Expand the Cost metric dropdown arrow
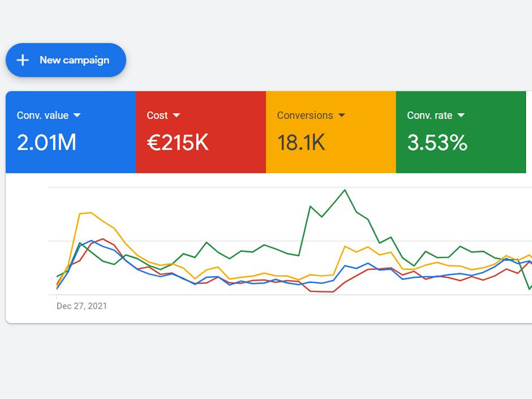This screenshot has width=532, height=399. coord(177,116)
